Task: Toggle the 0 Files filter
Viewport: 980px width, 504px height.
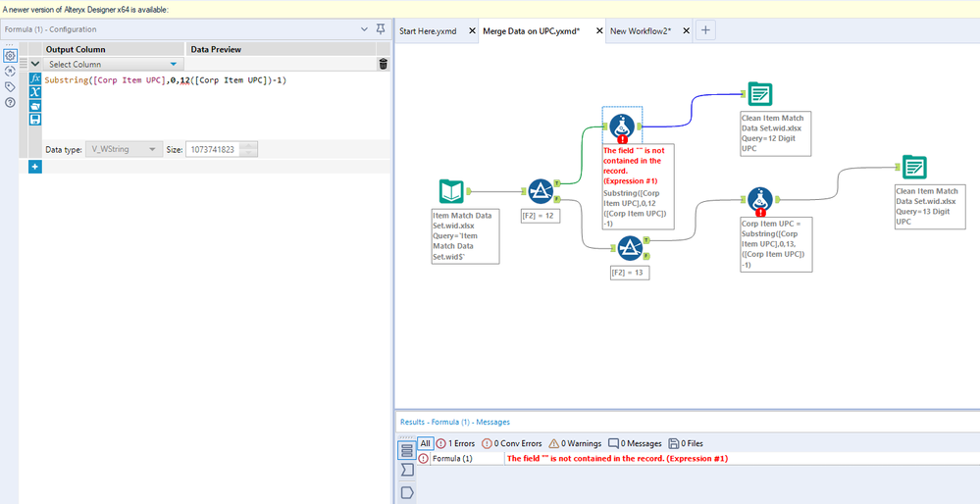Action: click(686, 443)
